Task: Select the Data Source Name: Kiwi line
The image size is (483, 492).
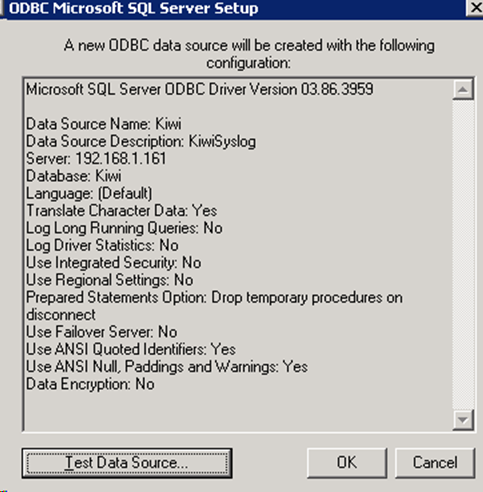Action: tap(104, 124)
